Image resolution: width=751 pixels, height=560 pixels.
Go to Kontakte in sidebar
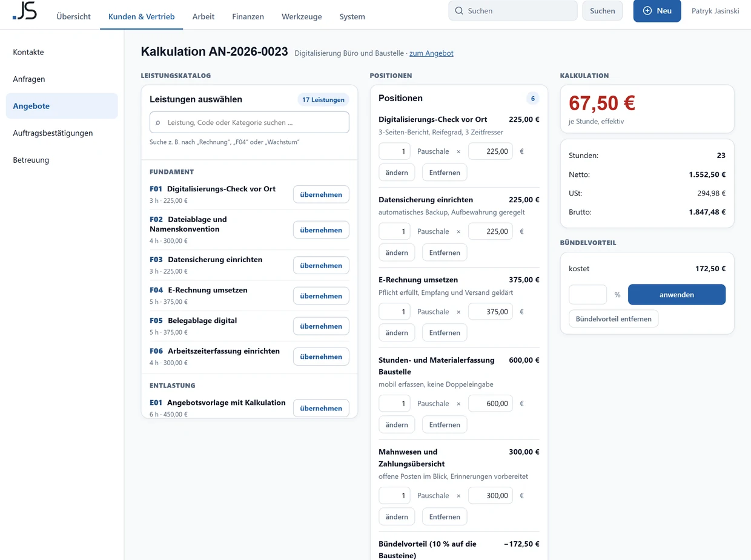(x=62, y=52)
